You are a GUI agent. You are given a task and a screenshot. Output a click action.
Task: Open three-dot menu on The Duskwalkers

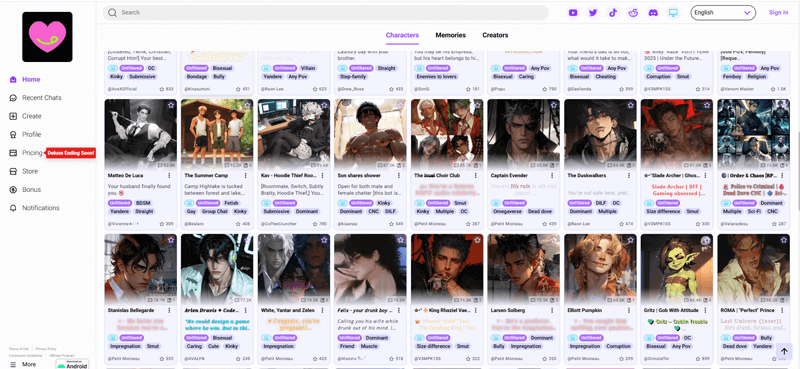(629, 176)
